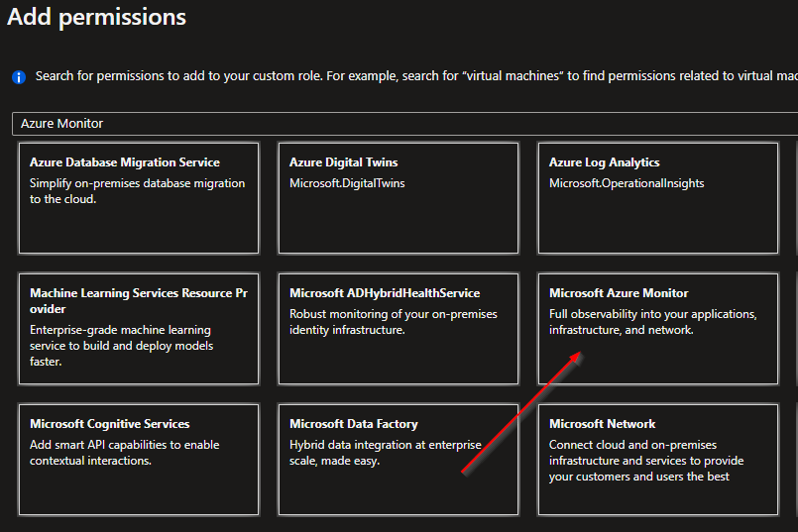Open the Microsoft Data Factory card
The image size is (798, 532).
tap(398, 460)
